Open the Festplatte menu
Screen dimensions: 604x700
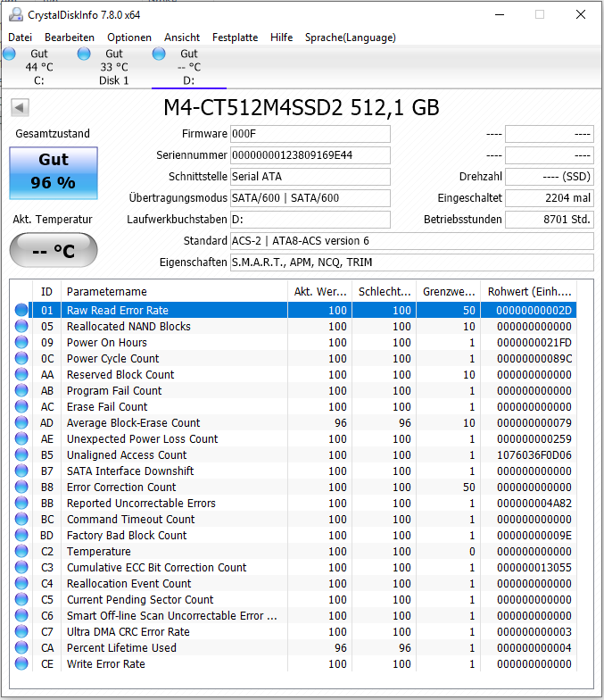pos(236,37)
